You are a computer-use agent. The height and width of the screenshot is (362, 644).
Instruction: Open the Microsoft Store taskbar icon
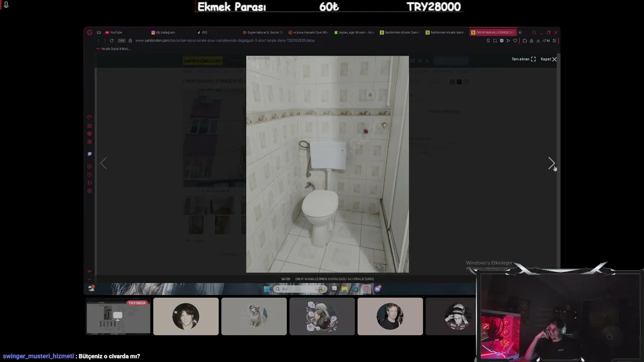tap(355, 289)
